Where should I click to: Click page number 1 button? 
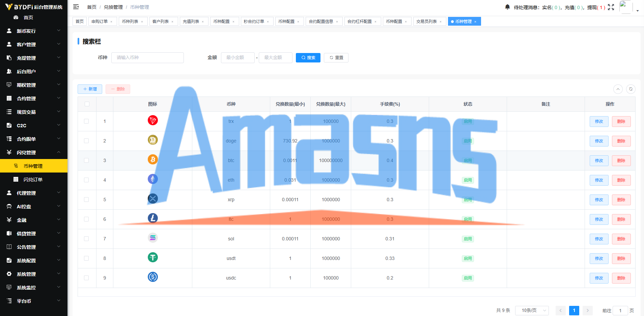(x=574, y=311)
